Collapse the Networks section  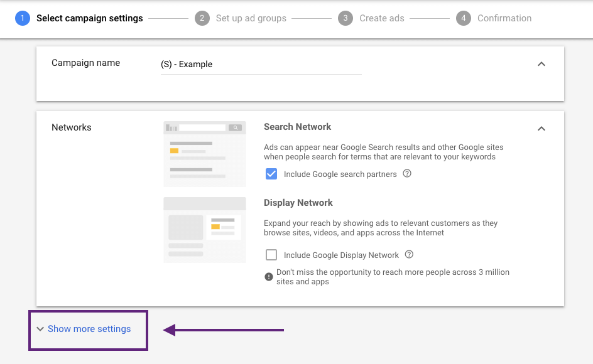point(541,129)
